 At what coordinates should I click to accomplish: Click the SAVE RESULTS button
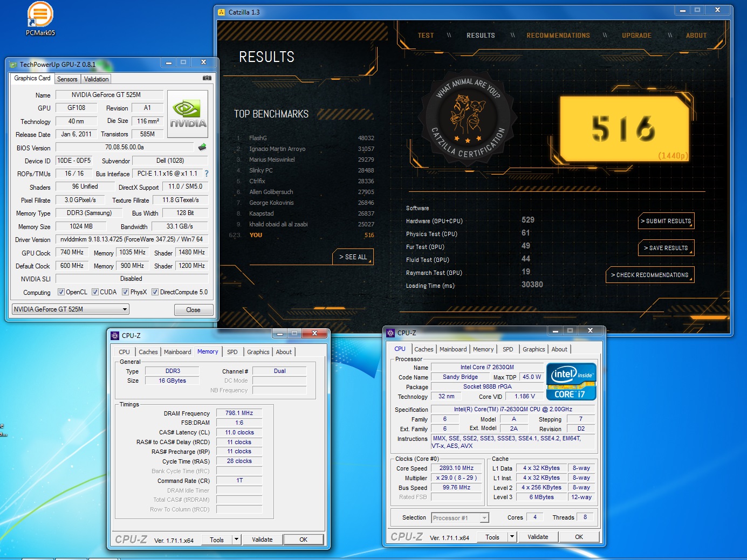667,248
